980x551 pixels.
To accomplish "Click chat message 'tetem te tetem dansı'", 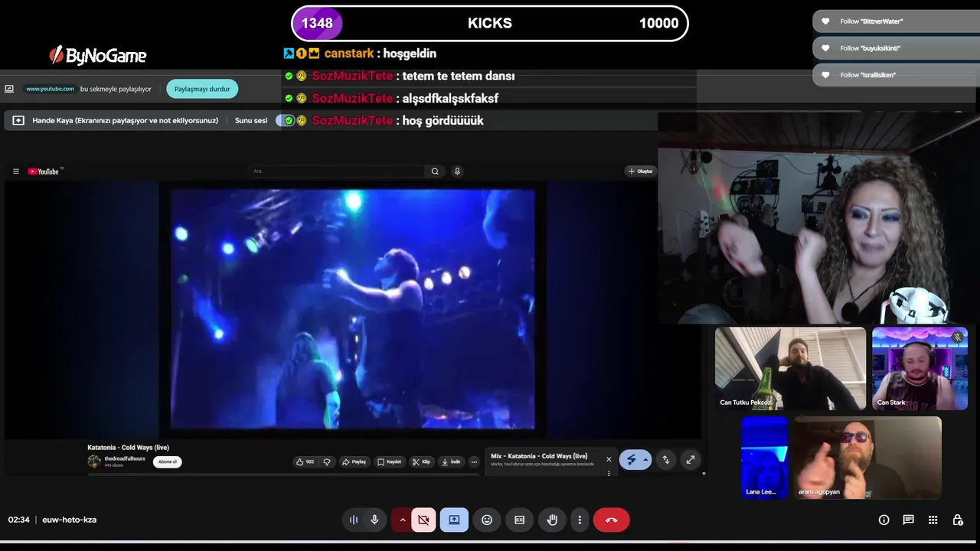I will click(x=459, y=76).
